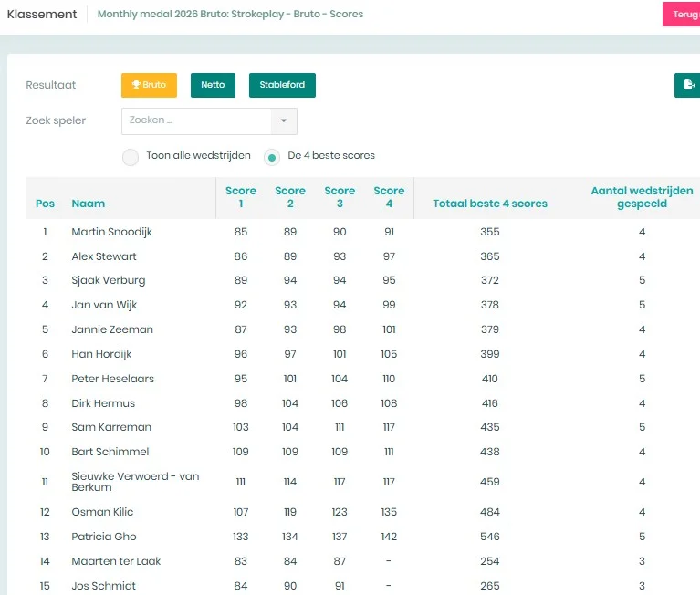Sort by Aantal wedstrijden gespeeld header
This screenshot has height=595, width=700.
coord(642,197)
